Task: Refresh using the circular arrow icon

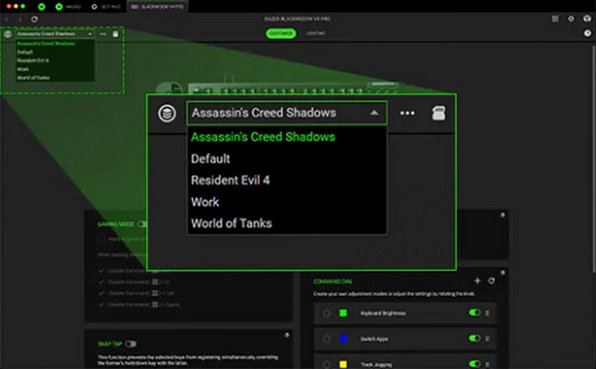Action: coord(34,19)
